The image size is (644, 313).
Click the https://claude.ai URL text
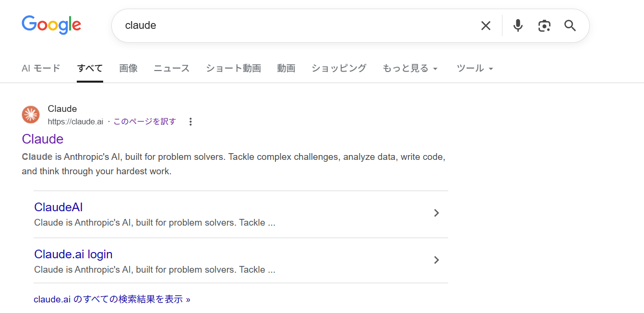click(75, 121)
